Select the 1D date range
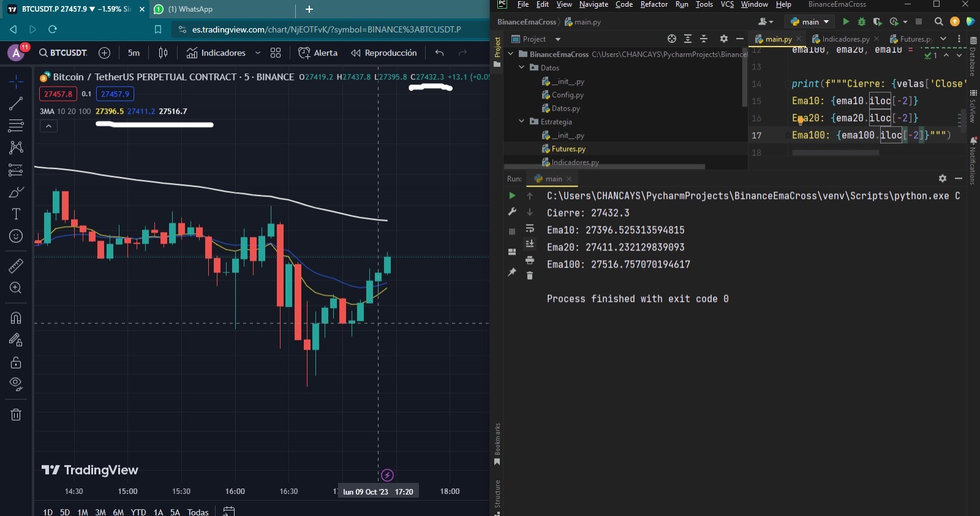Image resolution: width=980 pixels, height=516 pixels. pyautogui.click(x=48, y=512)
